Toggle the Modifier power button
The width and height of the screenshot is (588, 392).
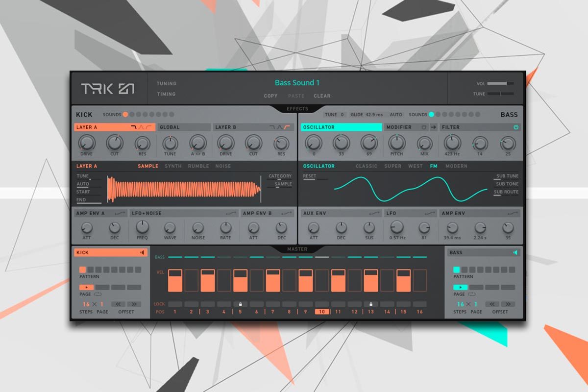click(x=424, y=127)
